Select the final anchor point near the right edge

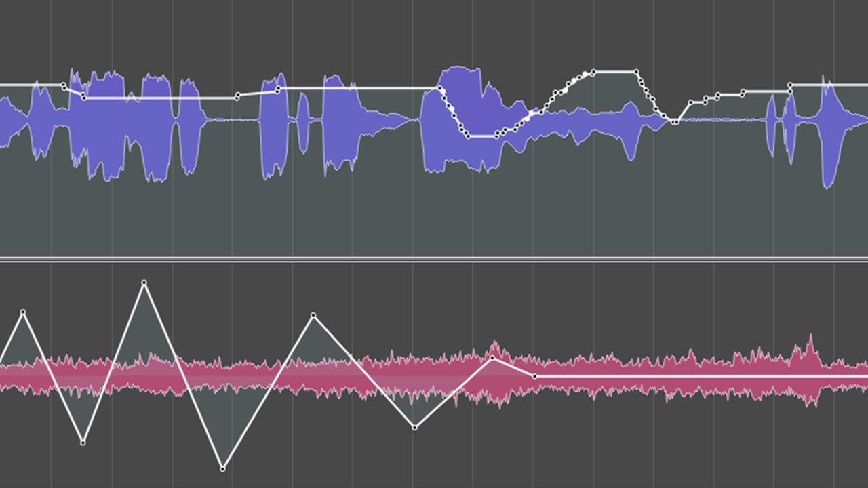pos(791,86)
